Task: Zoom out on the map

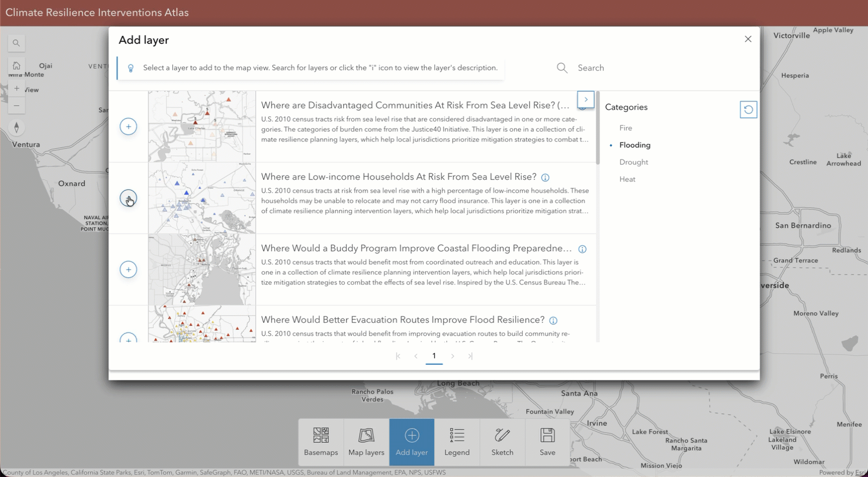Action: 17,106
